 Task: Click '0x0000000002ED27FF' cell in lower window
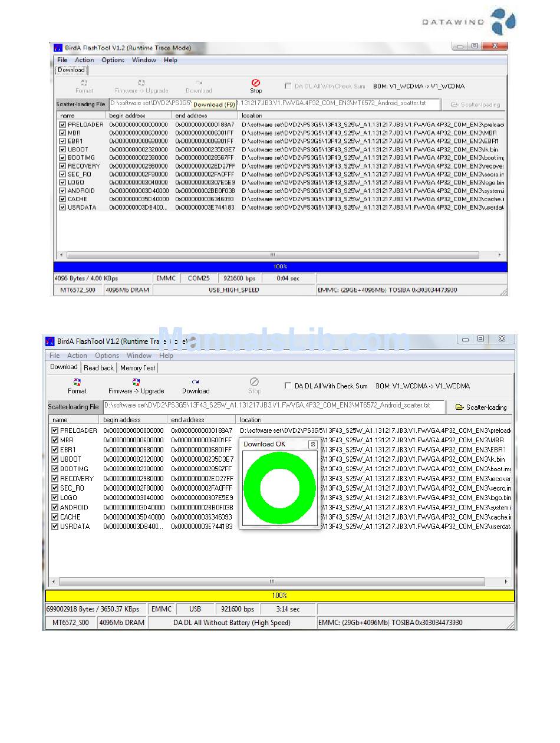(x=202, y=479)
